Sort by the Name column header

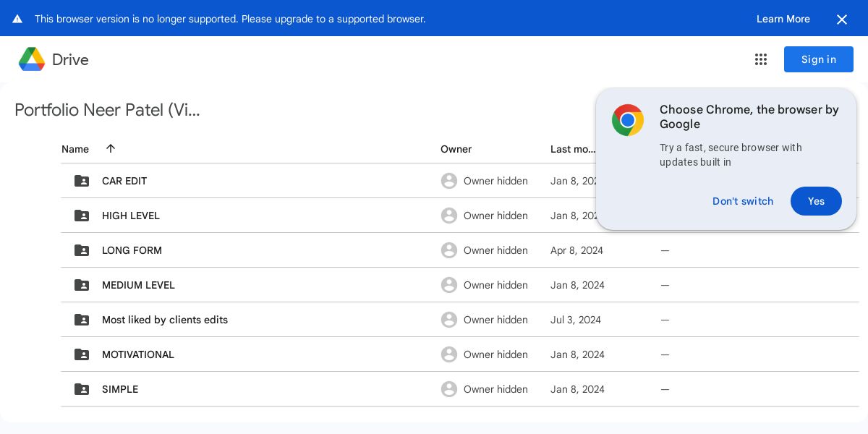75,149
